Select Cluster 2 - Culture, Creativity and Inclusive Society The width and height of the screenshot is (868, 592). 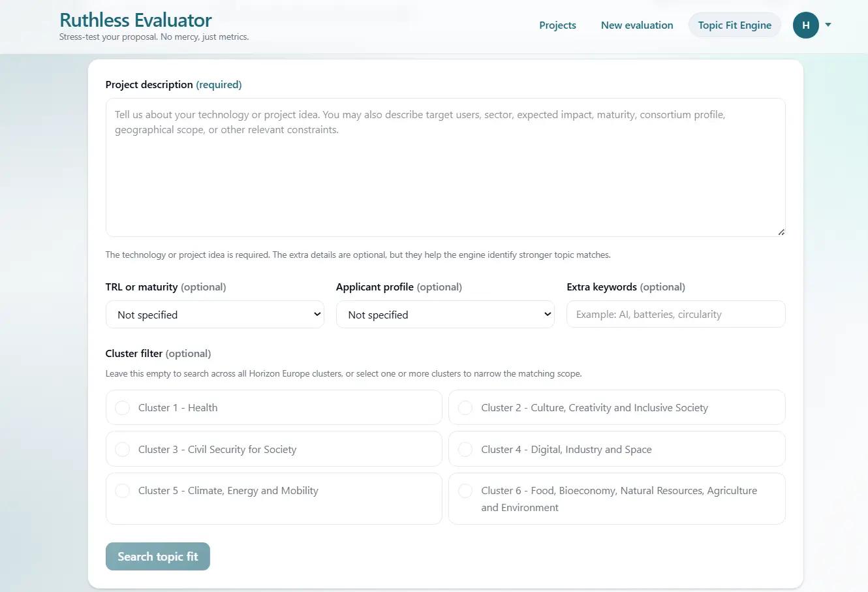click(x=617, y=407)
